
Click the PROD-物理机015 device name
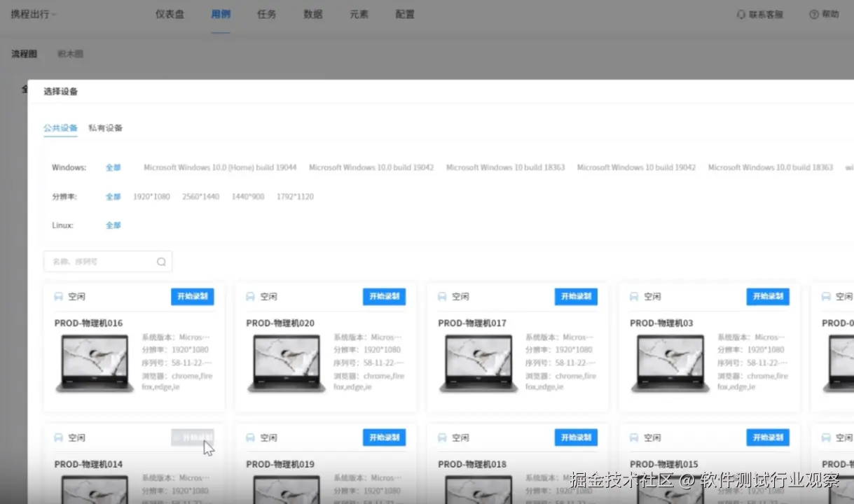pos(664,464)
